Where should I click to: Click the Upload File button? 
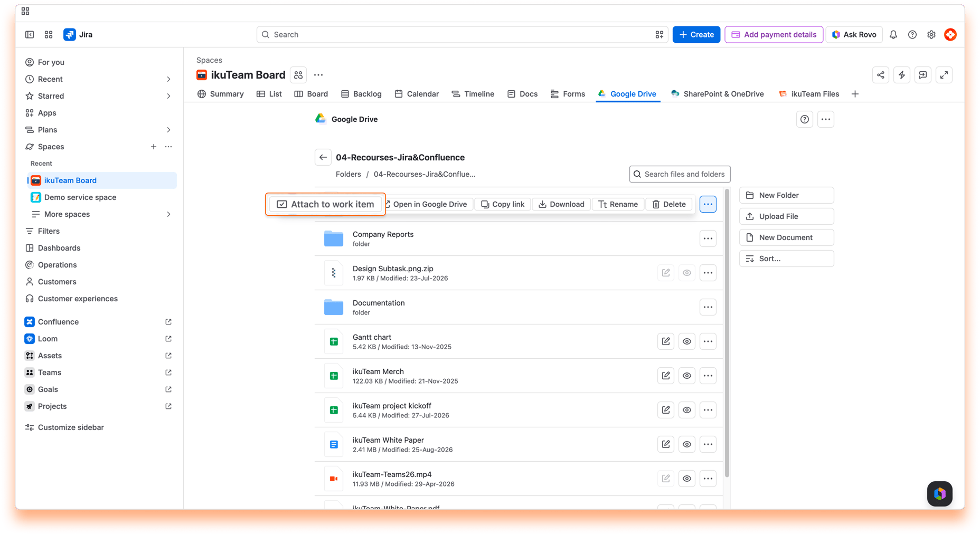pyautogui.click(x=786, y=216)
